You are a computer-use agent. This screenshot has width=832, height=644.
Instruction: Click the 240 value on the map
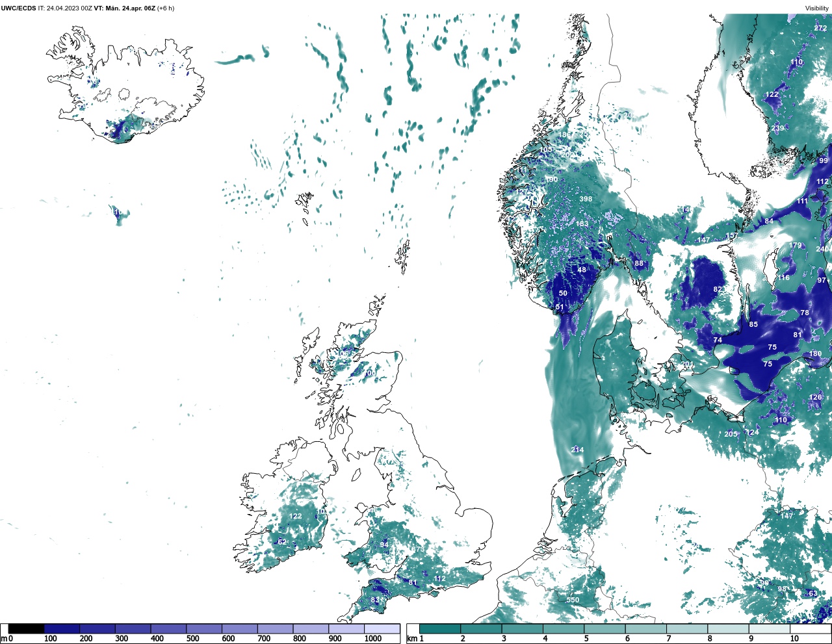pyautogui.click(x=822, y=249)
